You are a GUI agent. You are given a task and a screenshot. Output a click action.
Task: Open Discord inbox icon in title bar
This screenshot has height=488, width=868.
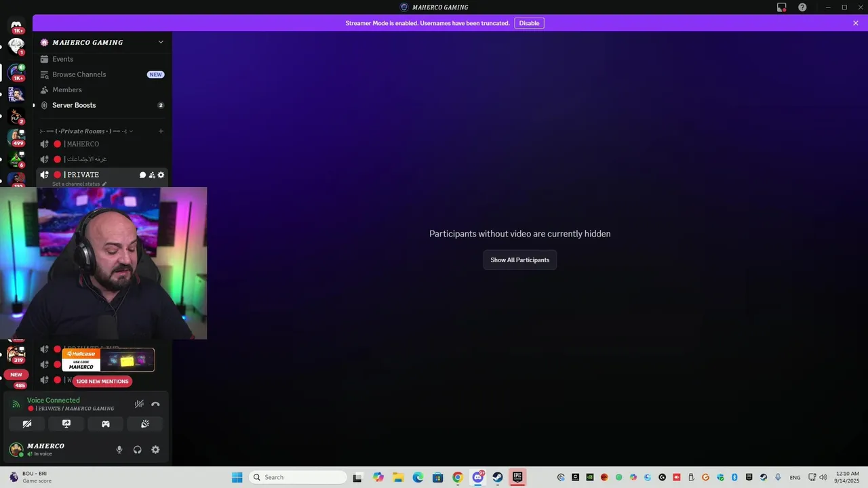(x=782, y=7)
